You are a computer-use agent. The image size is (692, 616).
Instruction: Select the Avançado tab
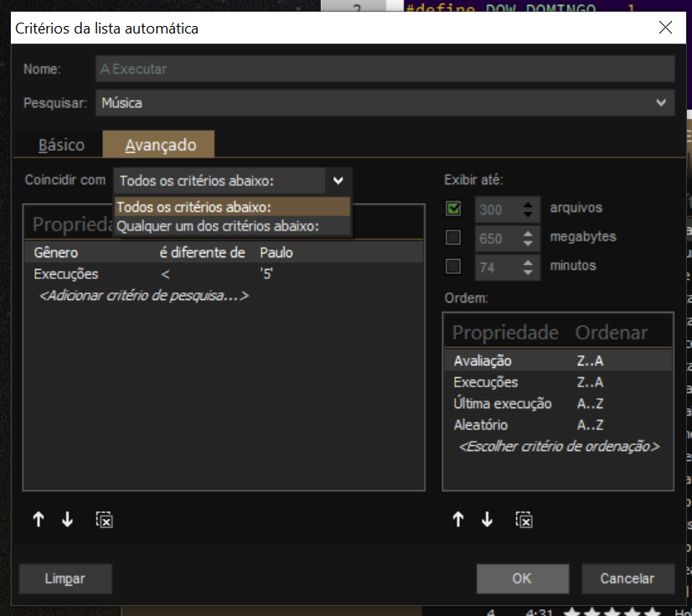click(160, 145)
